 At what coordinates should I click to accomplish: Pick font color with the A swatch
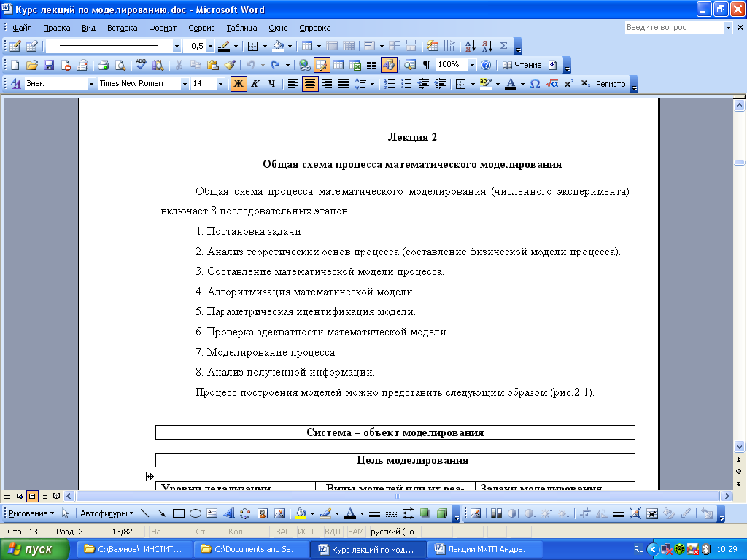click(511, 84)
